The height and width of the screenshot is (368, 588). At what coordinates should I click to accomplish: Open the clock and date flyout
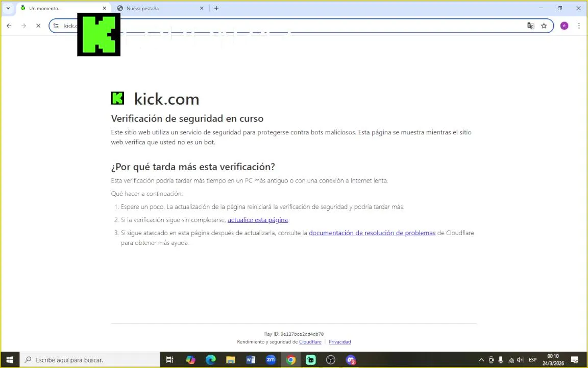point(553,360)
